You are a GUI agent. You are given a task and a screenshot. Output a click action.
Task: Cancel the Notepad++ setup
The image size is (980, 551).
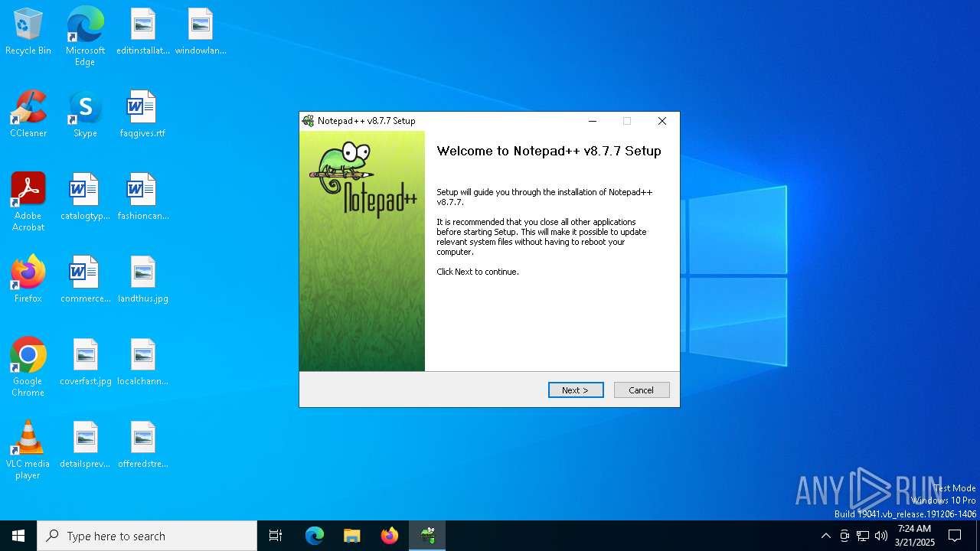[642, 390]
